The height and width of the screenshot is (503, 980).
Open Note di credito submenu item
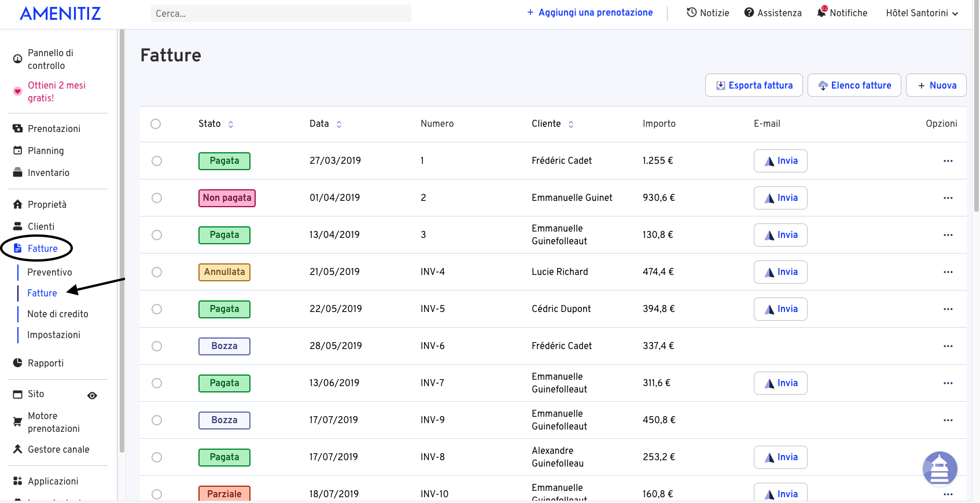pos(58,314)
